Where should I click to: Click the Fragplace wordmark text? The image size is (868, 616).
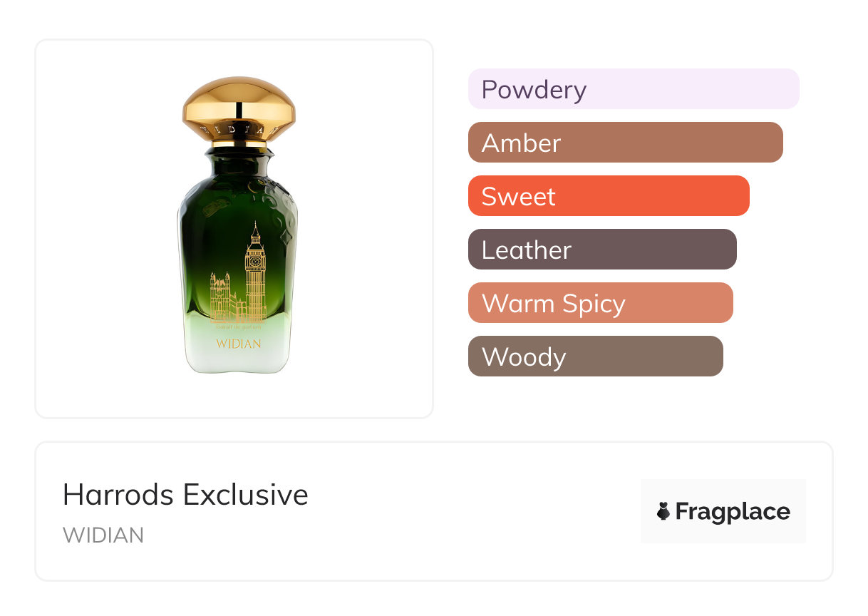[x=733, y=511]
